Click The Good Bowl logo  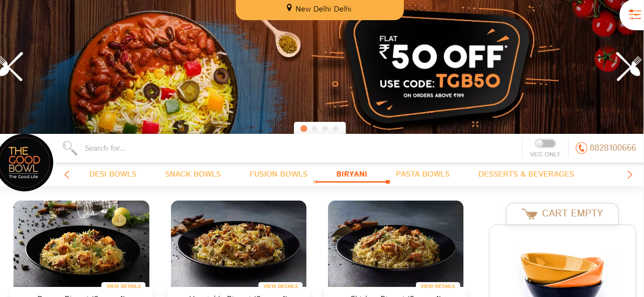click(24, 163)
